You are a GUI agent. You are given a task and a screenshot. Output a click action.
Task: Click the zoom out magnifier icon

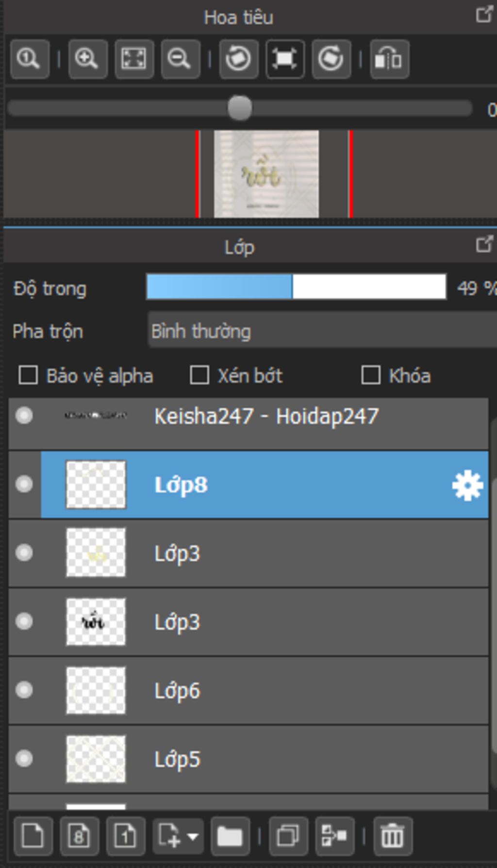point(180,59)
